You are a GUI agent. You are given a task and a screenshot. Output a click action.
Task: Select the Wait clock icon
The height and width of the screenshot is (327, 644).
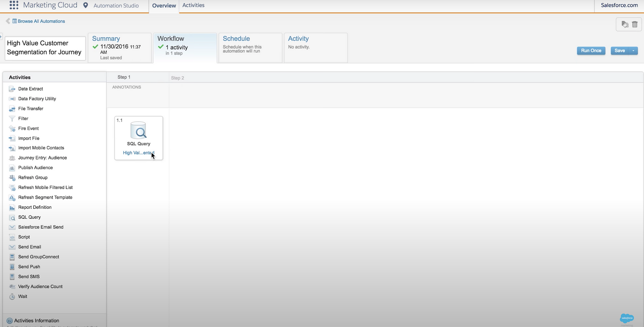(12, 297)
